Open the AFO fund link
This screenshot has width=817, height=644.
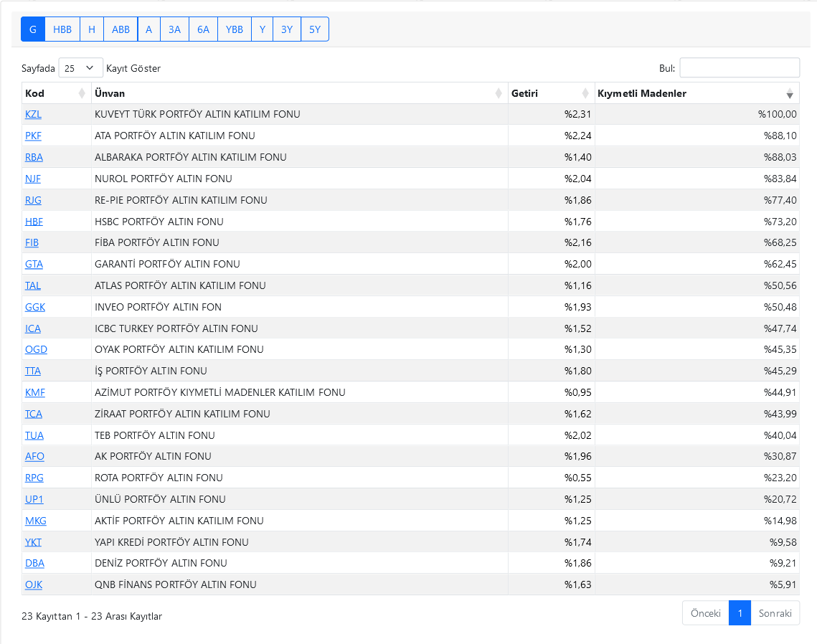pos(34,456)
